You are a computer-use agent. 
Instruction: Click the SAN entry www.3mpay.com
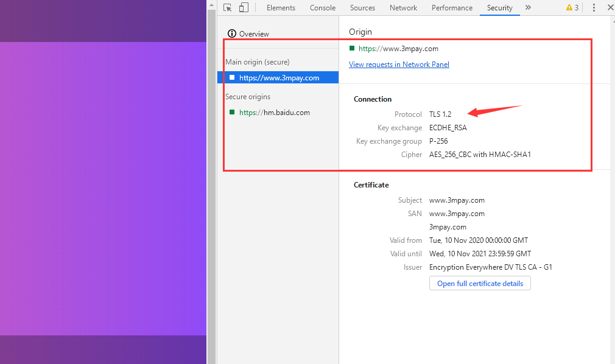tap(457, 214)
